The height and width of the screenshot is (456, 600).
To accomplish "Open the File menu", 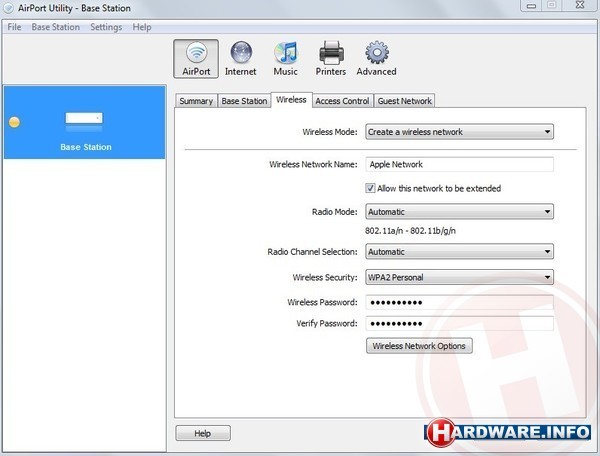I will point(14,27).
